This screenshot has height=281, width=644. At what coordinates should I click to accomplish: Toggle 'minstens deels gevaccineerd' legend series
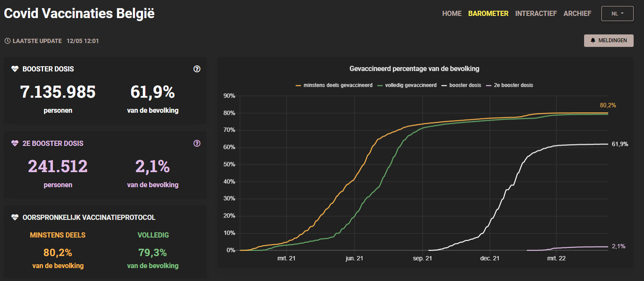click(x=334, y=85)
